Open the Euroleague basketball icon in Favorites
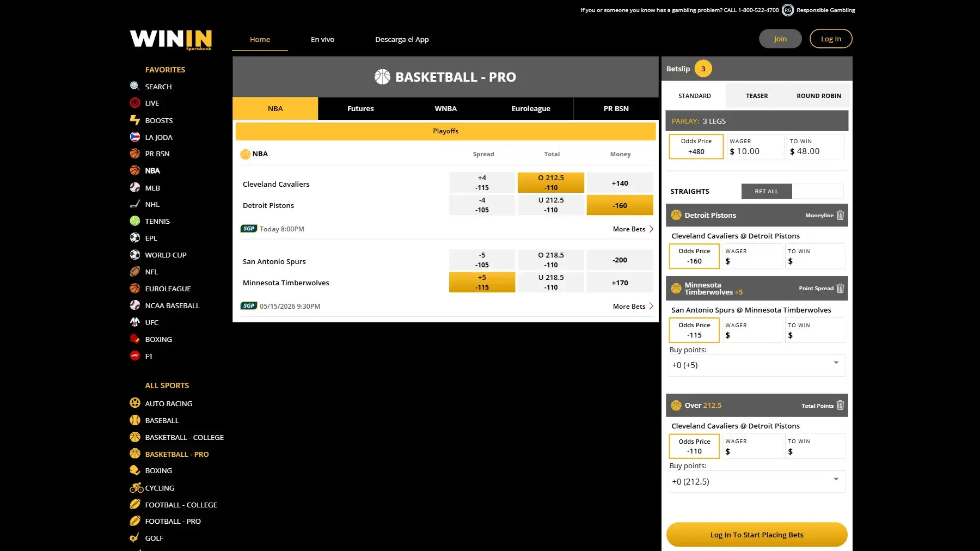 (x=135, y=288)
